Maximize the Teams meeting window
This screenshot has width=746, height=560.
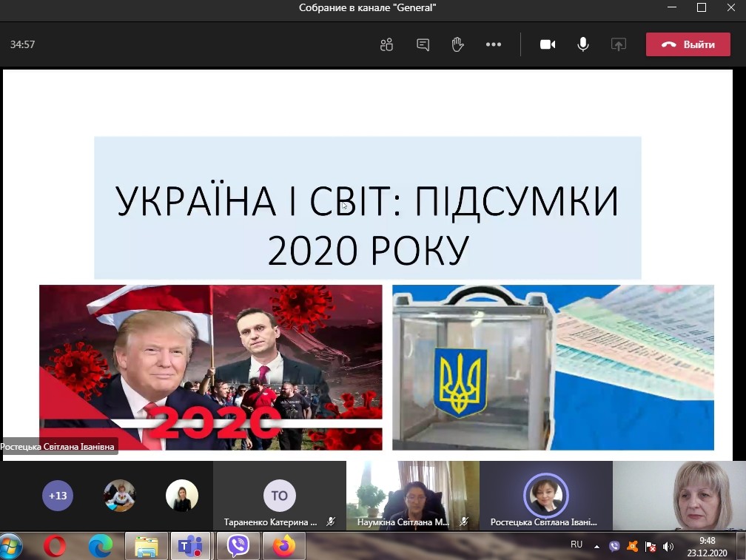pyautogui.click(x=702, y=7)
